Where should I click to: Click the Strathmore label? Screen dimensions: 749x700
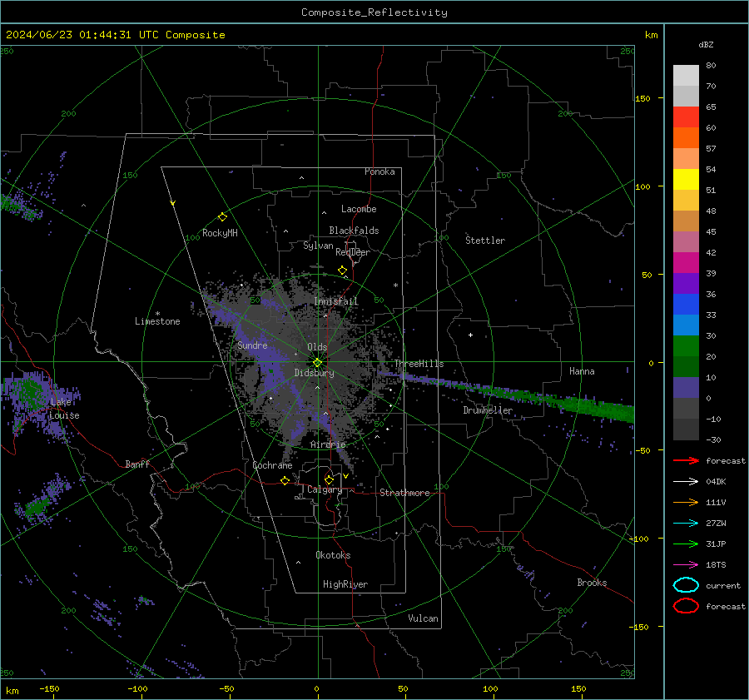[x=404, y=493]
